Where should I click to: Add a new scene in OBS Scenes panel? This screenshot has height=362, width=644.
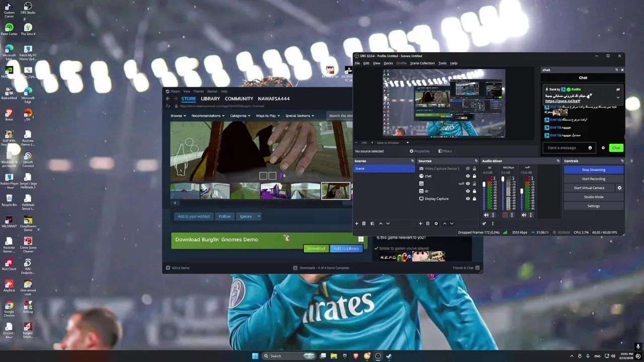click(x=357, y=223)
